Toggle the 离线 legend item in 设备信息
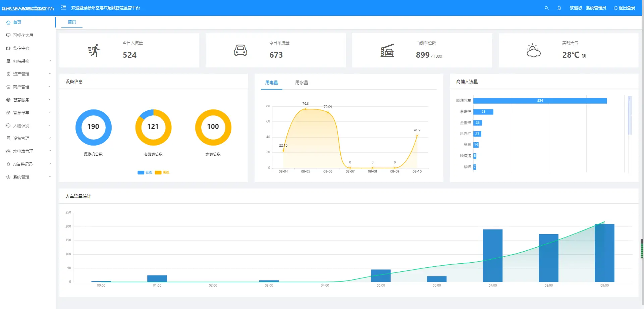 (162, 172)
